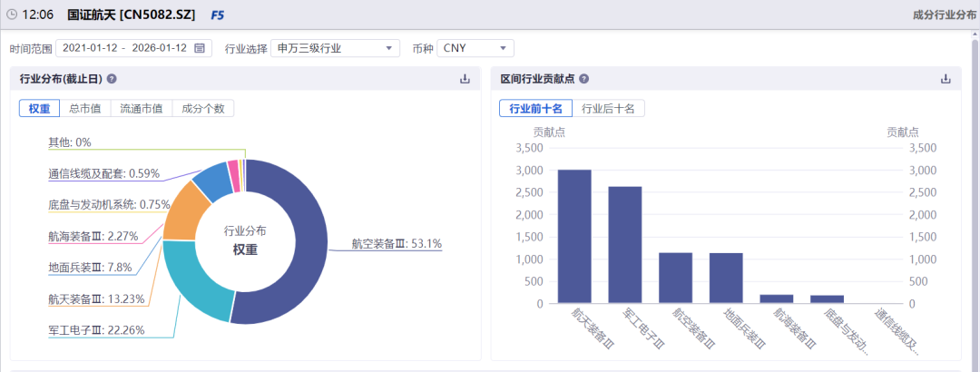Click the 航天装备III bar in contribution chart

[x=574, y=236]
